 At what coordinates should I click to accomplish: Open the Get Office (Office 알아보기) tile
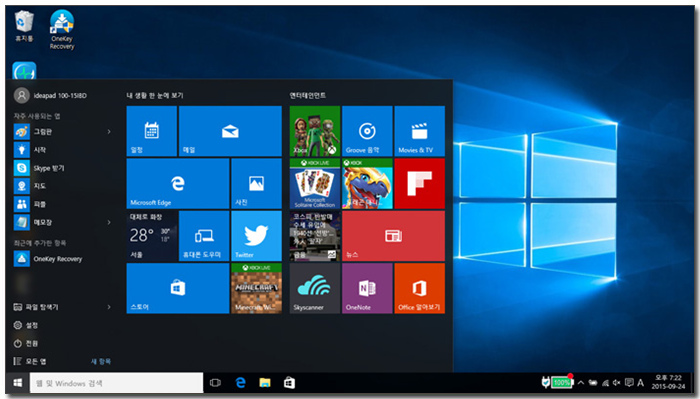420,288
